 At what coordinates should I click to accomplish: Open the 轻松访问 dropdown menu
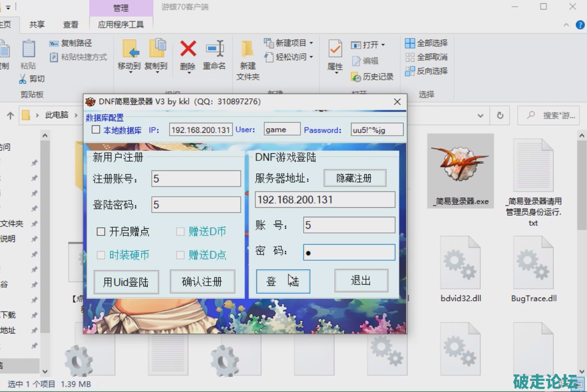coord(311,57)
